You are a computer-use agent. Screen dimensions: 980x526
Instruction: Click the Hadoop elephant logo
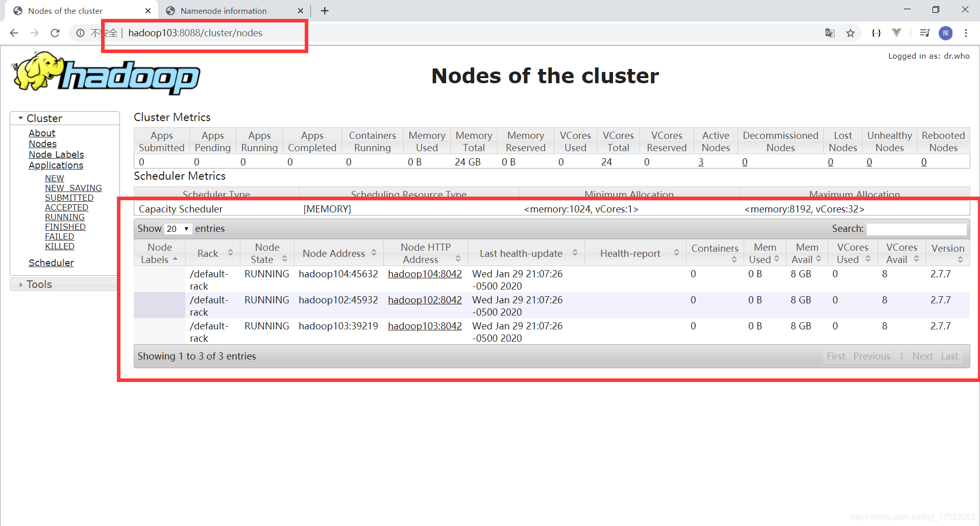106,73
